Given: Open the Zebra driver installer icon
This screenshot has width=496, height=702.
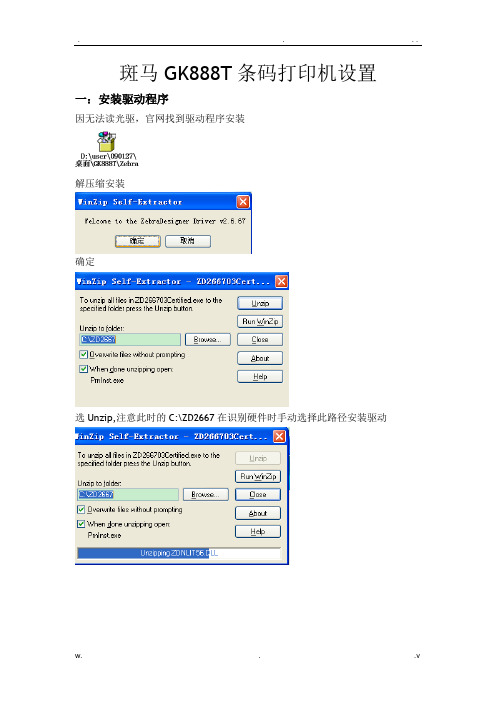Looking at the screenshot, I should click(x=107, y=142).
